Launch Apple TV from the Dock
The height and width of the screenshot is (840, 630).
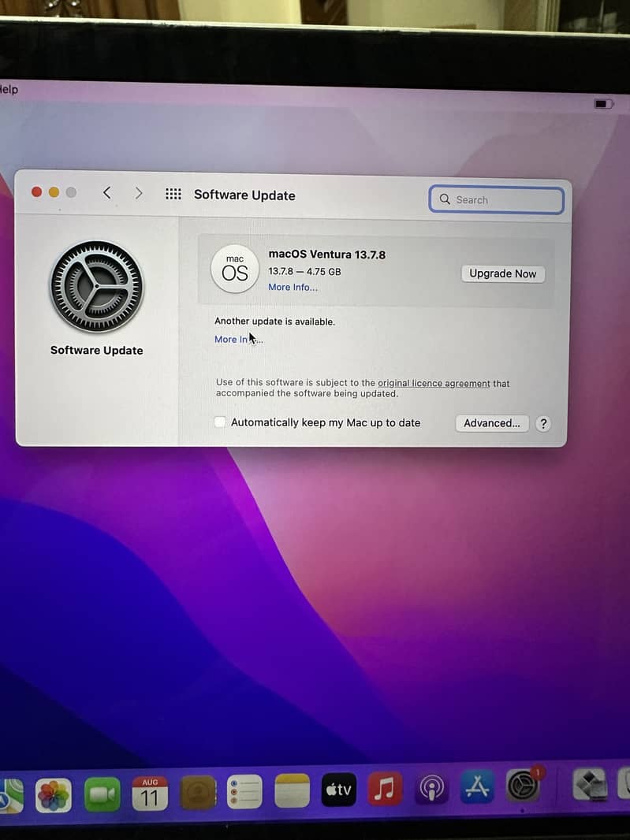(339, 790)
